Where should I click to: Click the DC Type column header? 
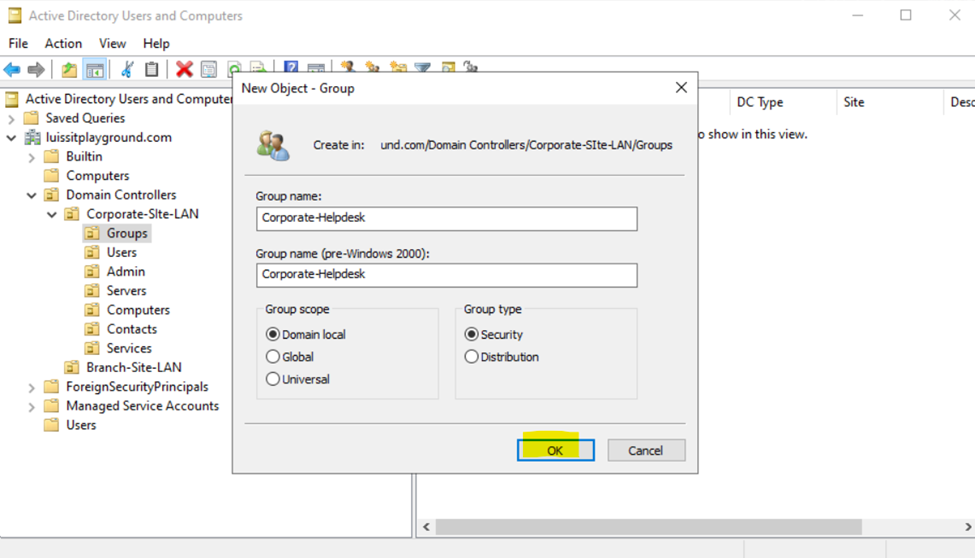point(759,102)
